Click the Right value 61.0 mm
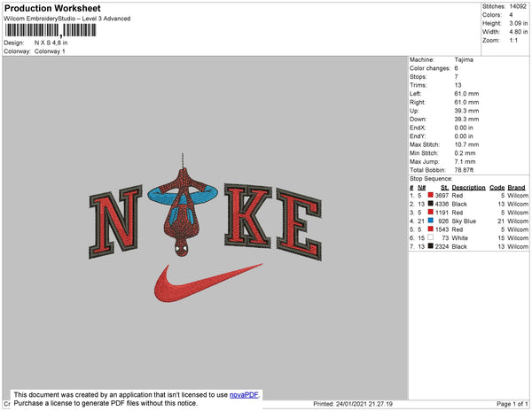 coord(466,102)
